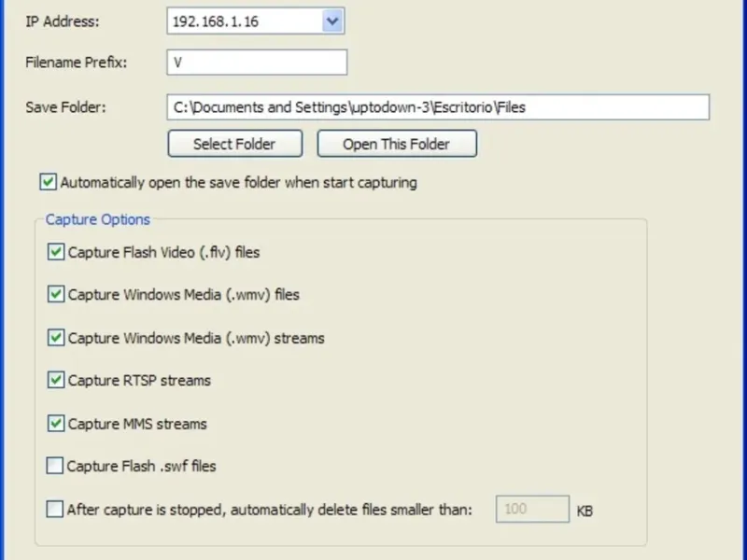Disable automatically opening the save folder
747x560 pixels.
click(49, 182)
